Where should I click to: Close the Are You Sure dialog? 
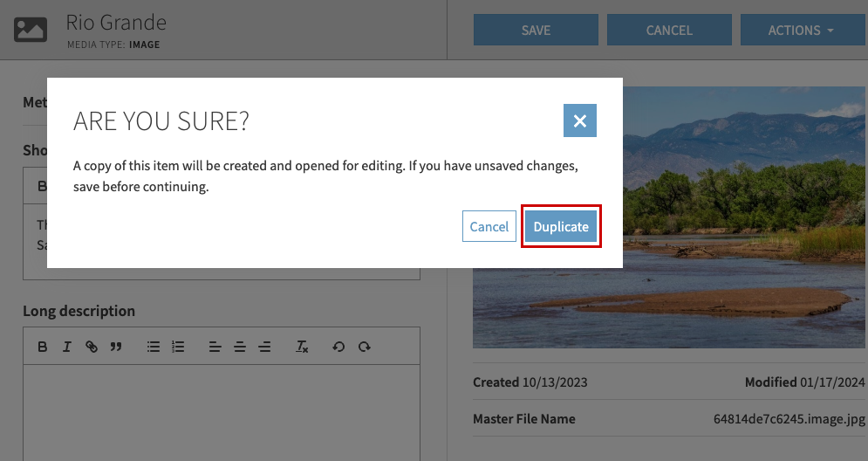(x=580, y=120)
